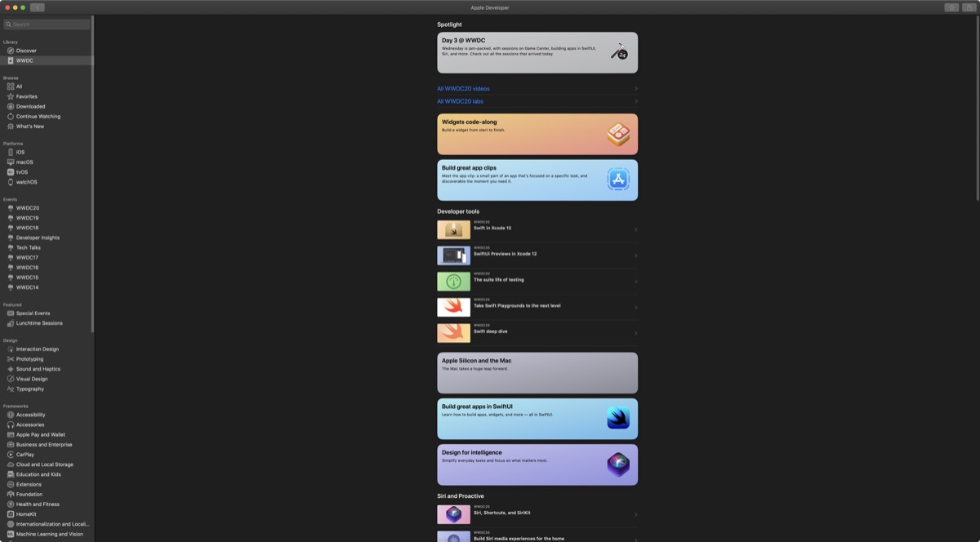This screenshot has width=980, height=542.
Task: Click the CarPlay icon
Action: (11, 455)
